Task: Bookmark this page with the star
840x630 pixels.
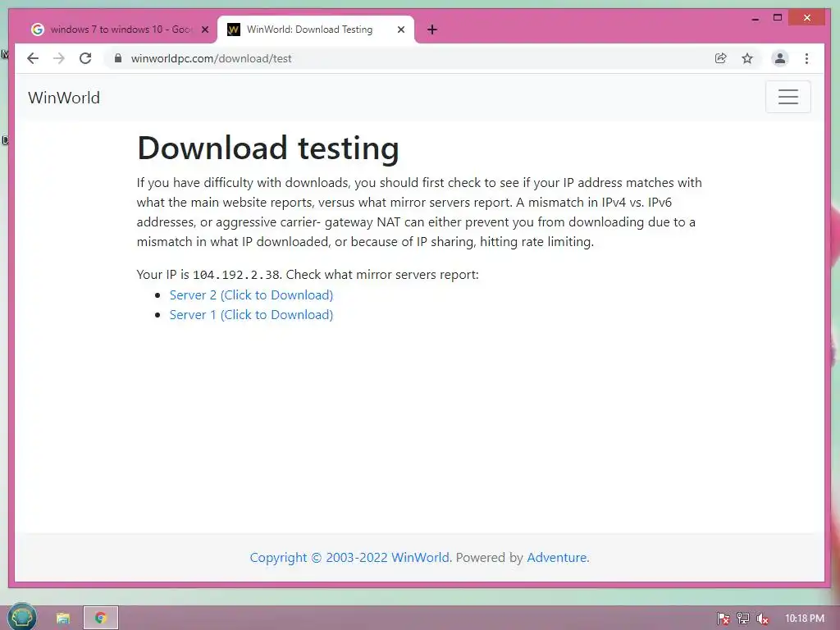Action: [747, 58]
